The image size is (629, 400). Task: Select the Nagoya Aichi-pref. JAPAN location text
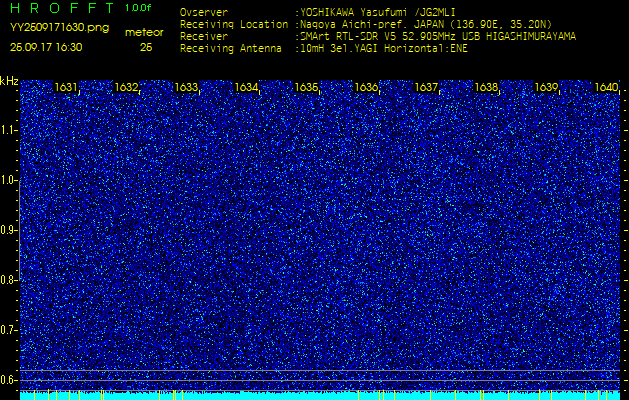426,24
